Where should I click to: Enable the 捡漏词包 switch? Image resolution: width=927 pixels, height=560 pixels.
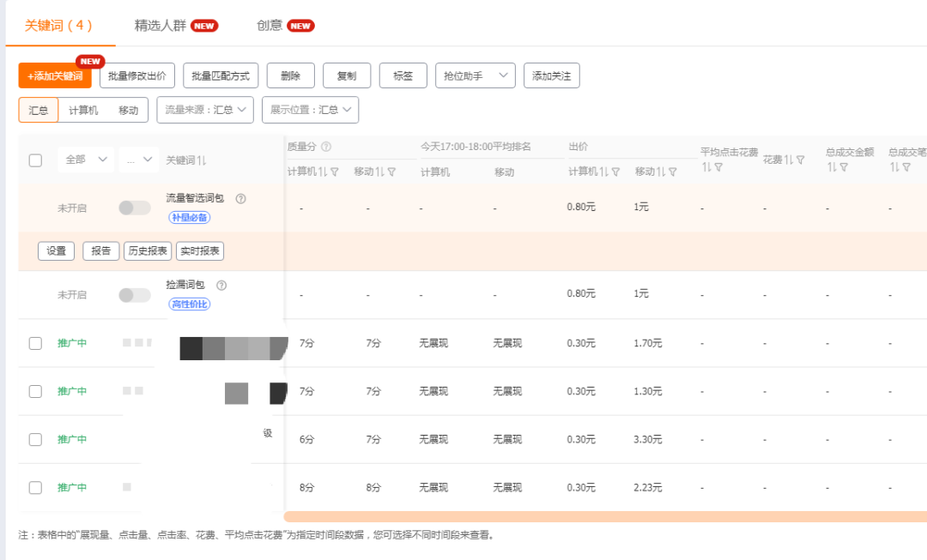tap(134, 293)
